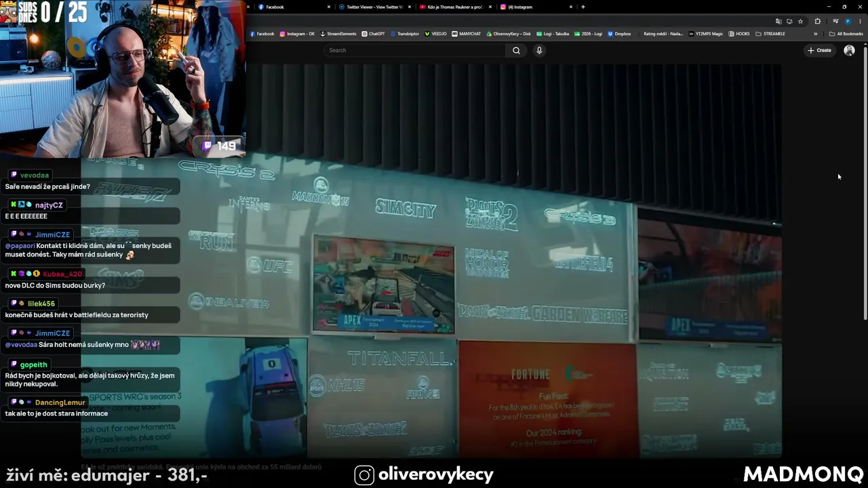Expand the STREAMELE bookmarks folder

point(770,34)
